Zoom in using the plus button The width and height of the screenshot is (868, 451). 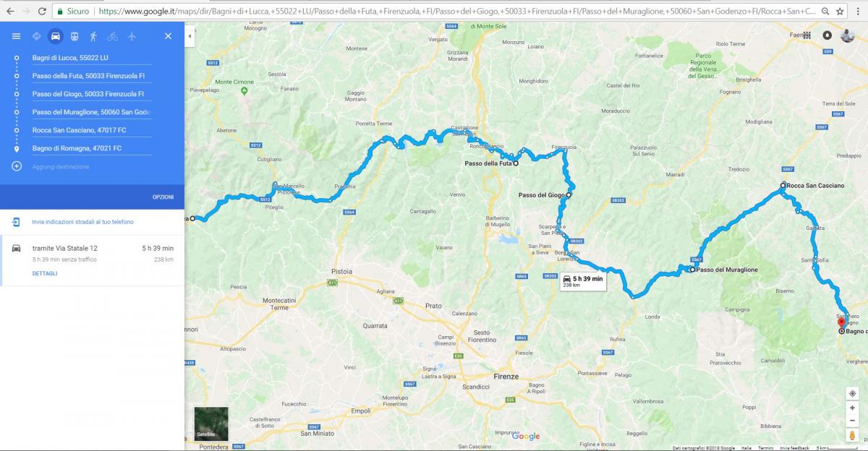click(853, 408)
